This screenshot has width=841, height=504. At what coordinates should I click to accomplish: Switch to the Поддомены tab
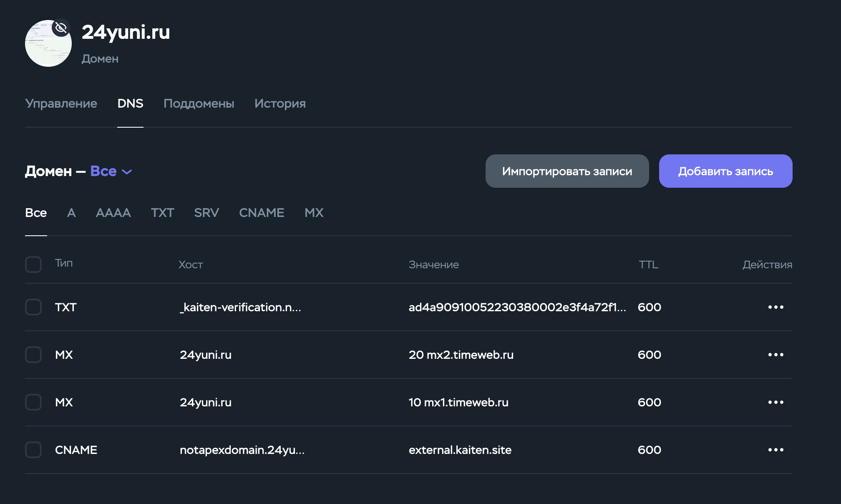coord(199,103)
